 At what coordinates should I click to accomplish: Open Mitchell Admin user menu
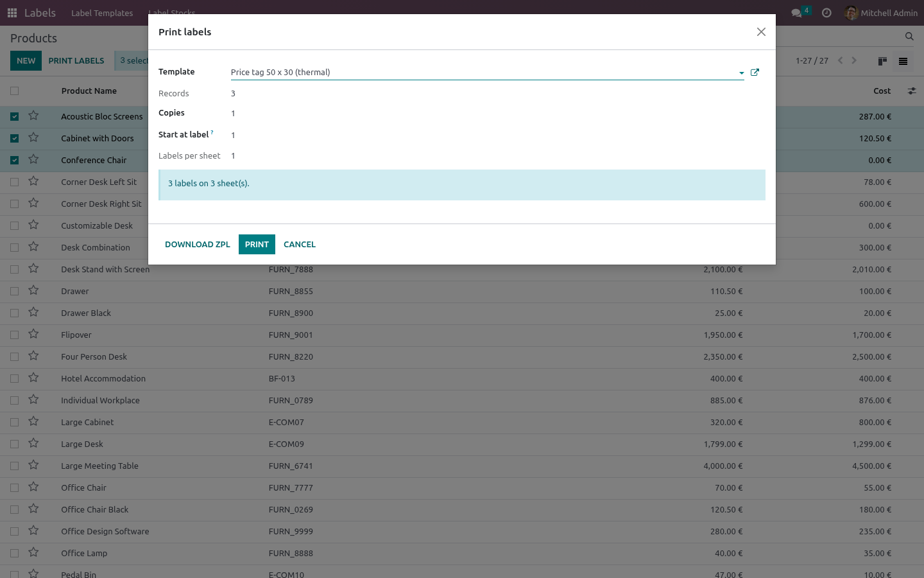881,13
